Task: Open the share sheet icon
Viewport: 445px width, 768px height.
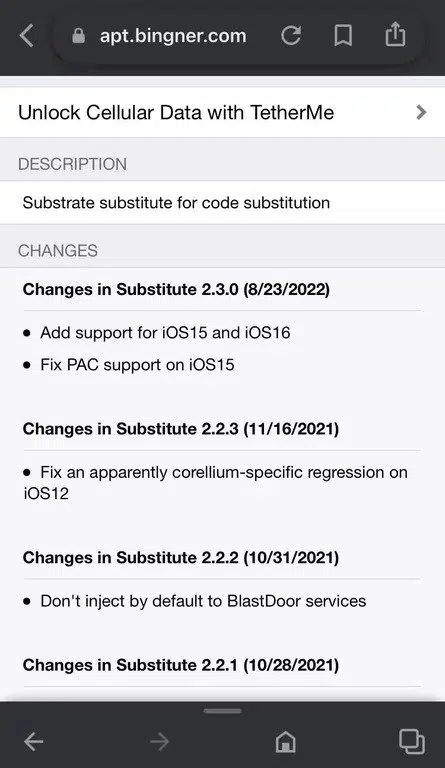Action: (x=395, y=34)
